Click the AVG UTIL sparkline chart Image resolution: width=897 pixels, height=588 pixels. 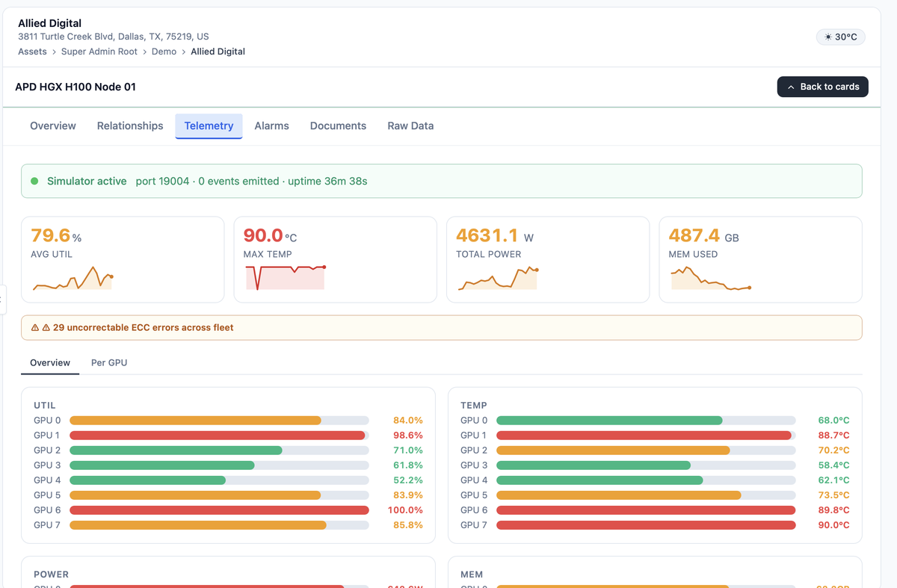click(x=73, y=278)
